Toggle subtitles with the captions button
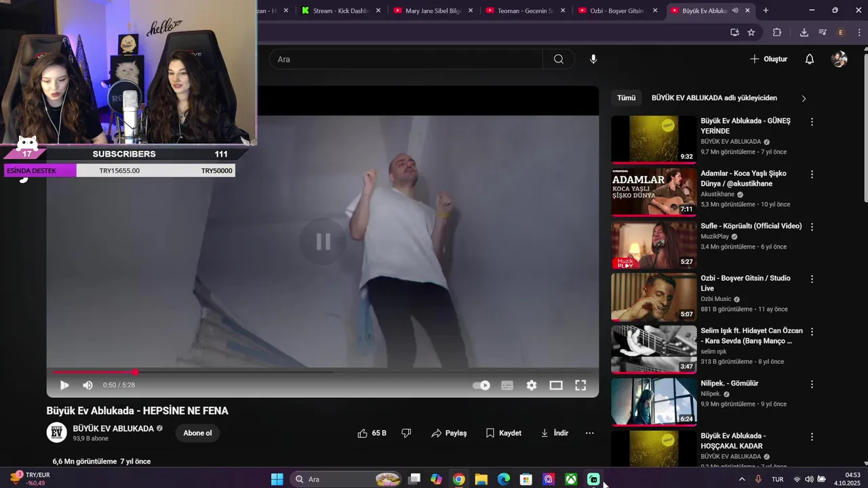The image size is (868, 488). tap(507, 385)
